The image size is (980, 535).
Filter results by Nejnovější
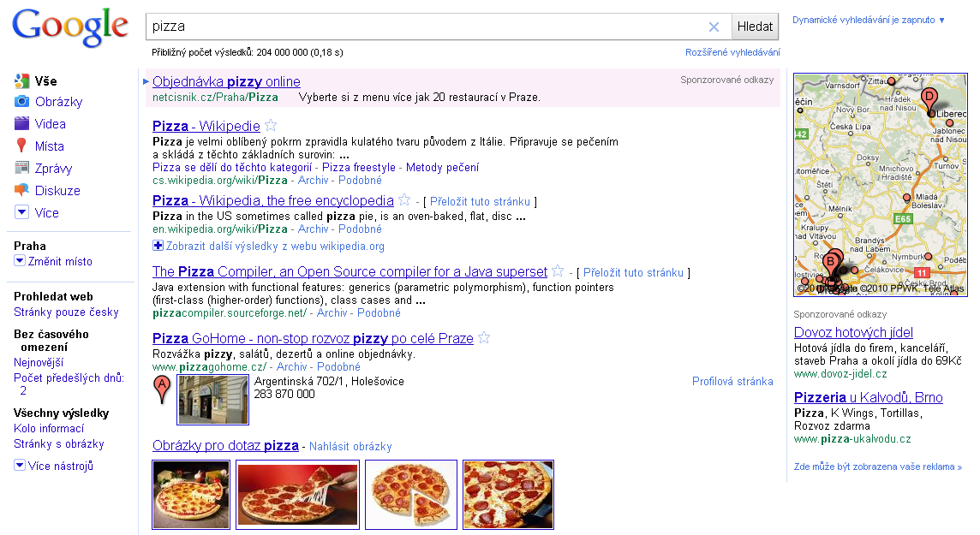tap(39, 363)
